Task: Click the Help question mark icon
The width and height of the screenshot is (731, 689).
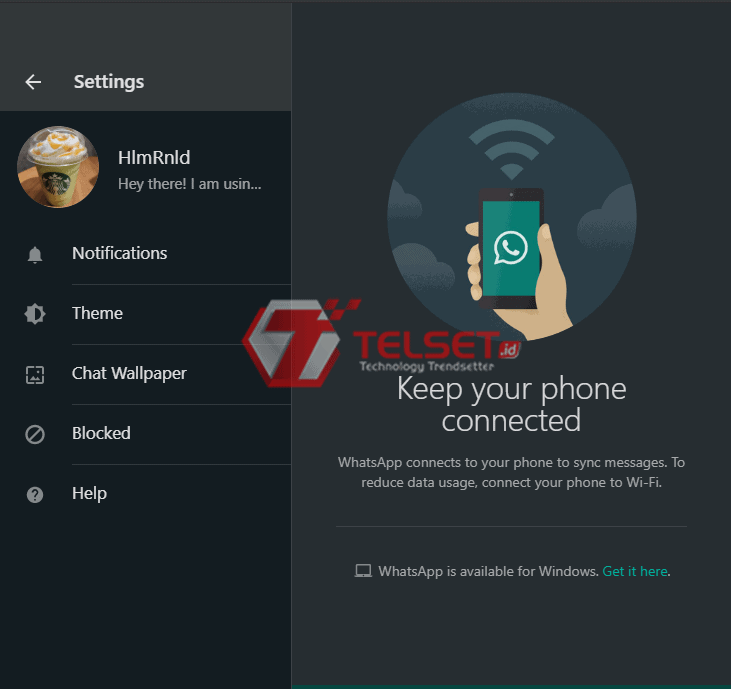Action: pyautogui.click(x=35, y=494)
